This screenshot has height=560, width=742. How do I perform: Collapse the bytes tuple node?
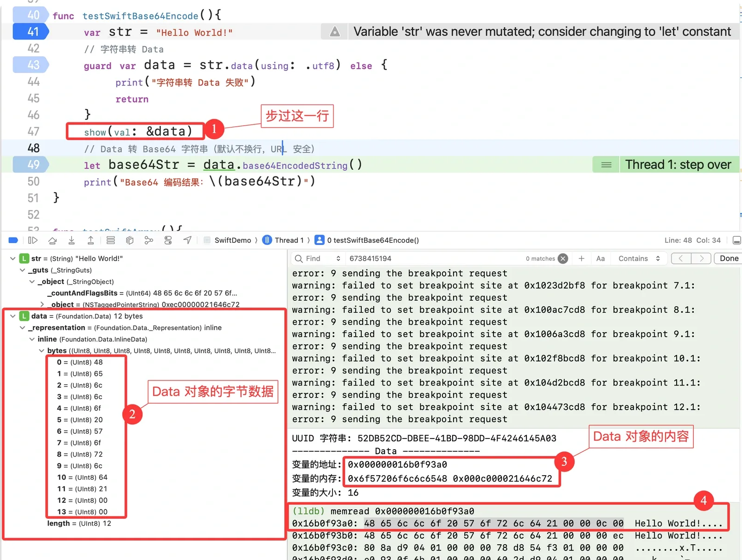42,351
